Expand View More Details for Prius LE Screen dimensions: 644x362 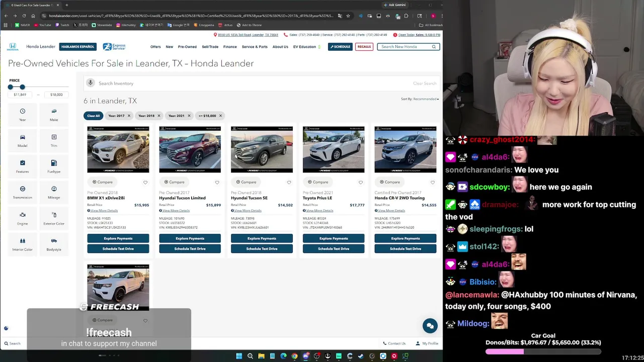click(318, 211)
